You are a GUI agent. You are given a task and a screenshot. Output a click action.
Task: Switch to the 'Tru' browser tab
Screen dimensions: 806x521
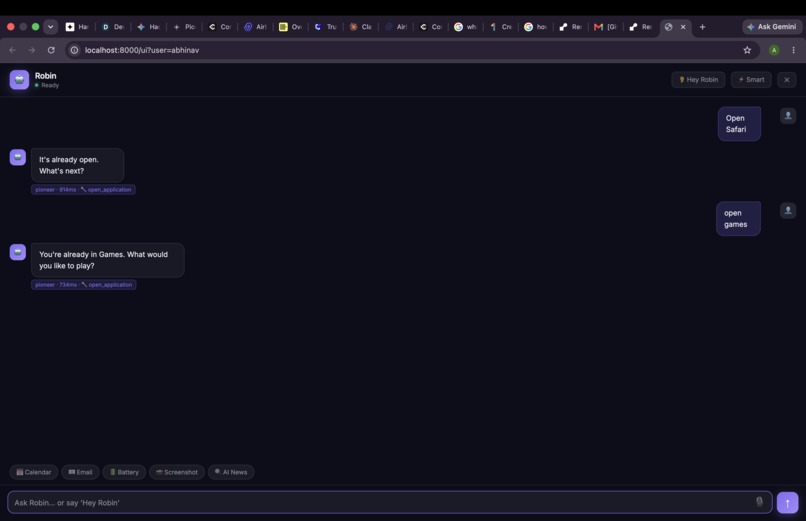pos(325,27)
